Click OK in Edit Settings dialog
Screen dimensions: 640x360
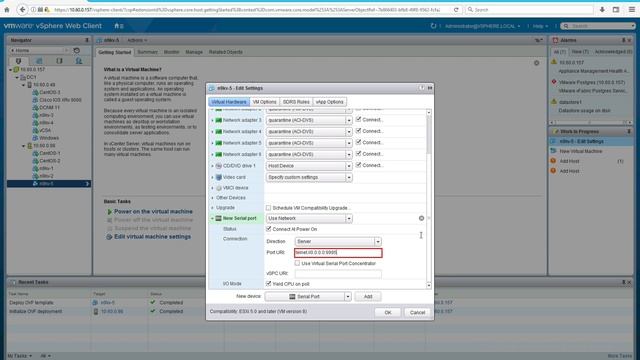pos(388,312)
